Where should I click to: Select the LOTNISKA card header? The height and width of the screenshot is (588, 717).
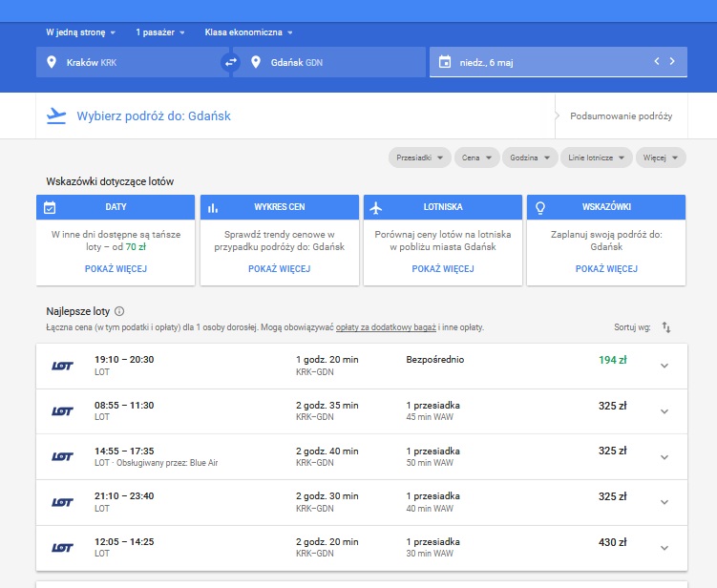pos(443,207)
